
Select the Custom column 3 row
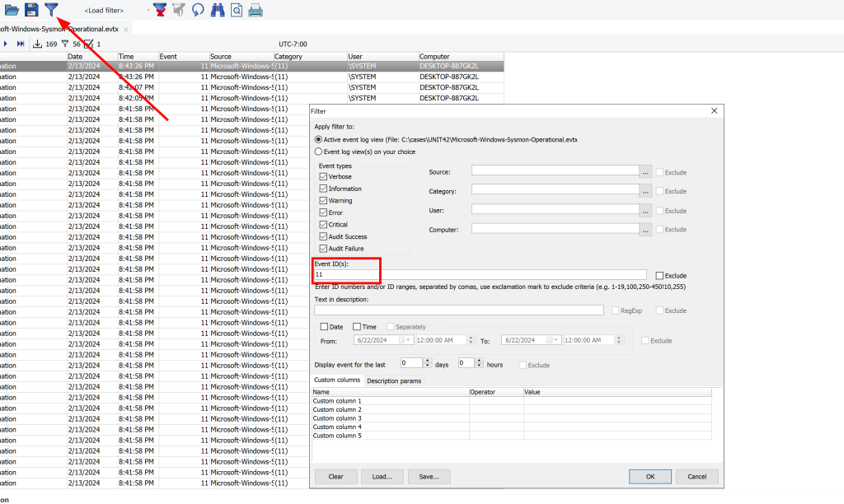[512, 418]
